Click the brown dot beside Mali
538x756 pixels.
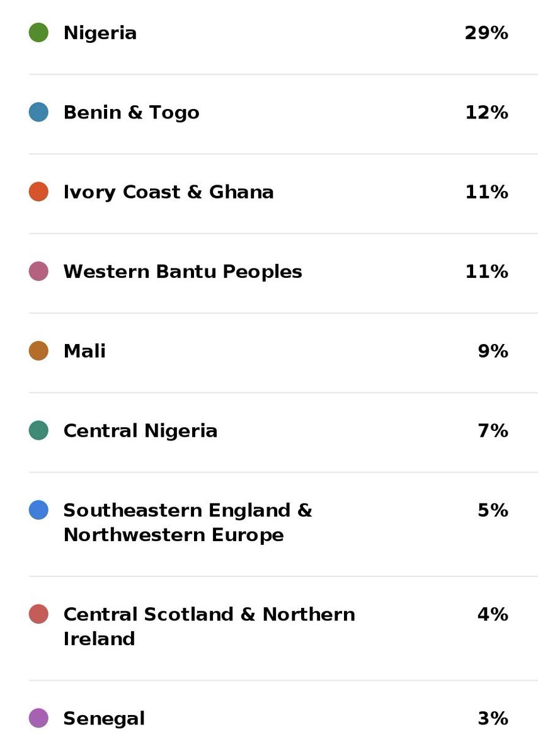tap(38, 351)
